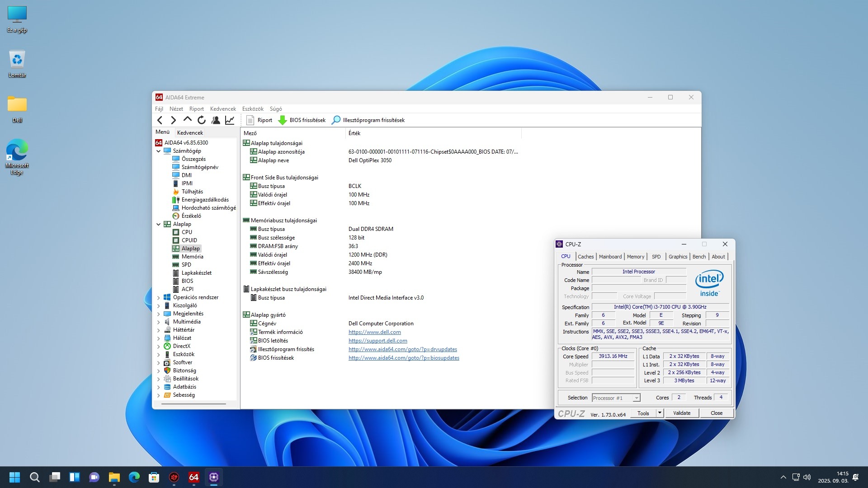Open the https://support.dell.com link

[377, 341]
